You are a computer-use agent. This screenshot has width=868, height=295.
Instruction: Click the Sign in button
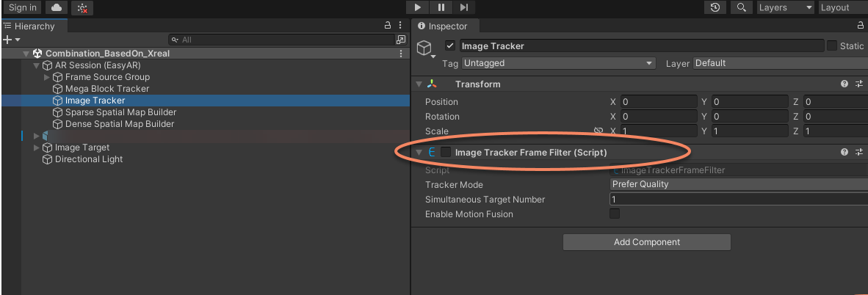point(23,8)
